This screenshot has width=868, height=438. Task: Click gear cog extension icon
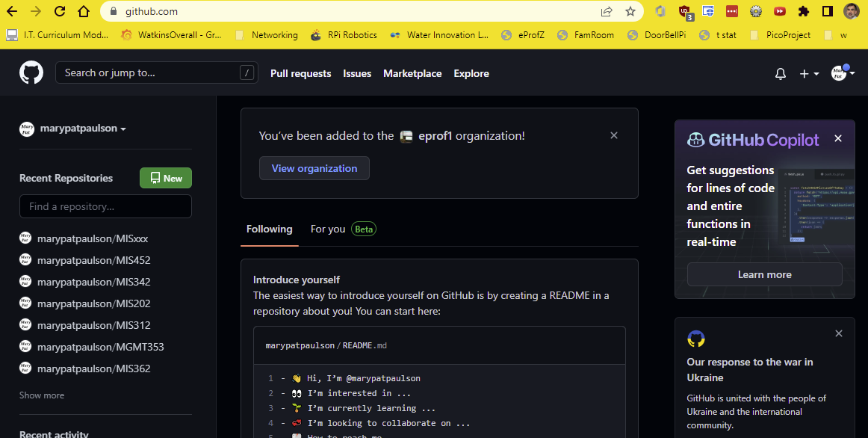click(x=756, y=11)
